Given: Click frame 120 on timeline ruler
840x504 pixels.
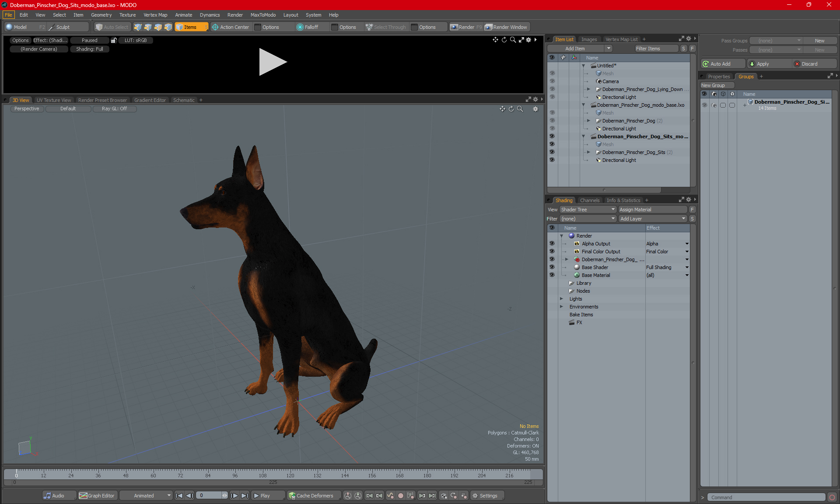Looking at the screenshot, I should tap(290, 475).
